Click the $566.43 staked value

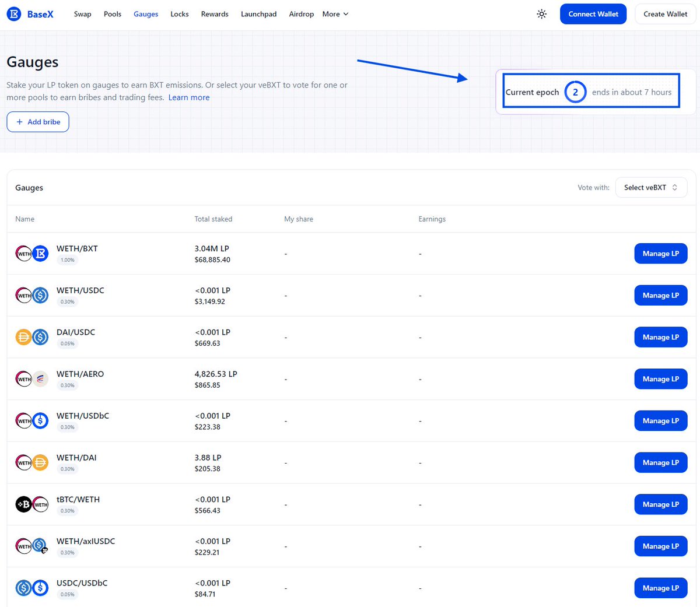(208, 510)
